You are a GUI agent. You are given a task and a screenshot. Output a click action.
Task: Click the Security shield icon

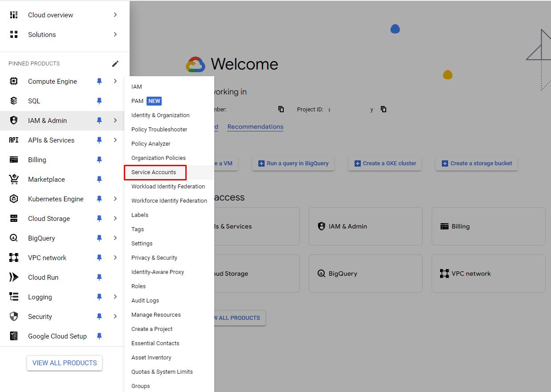coord(14,316)
